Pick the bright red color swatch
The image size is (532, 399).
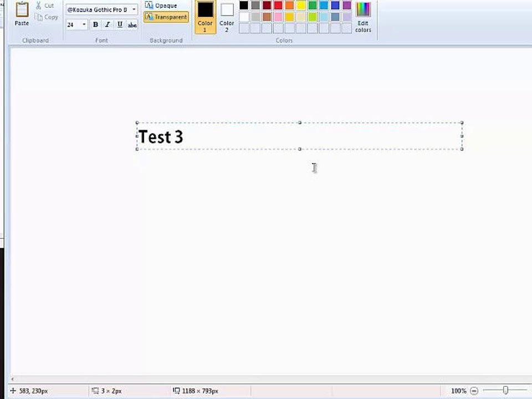[278, 5]
